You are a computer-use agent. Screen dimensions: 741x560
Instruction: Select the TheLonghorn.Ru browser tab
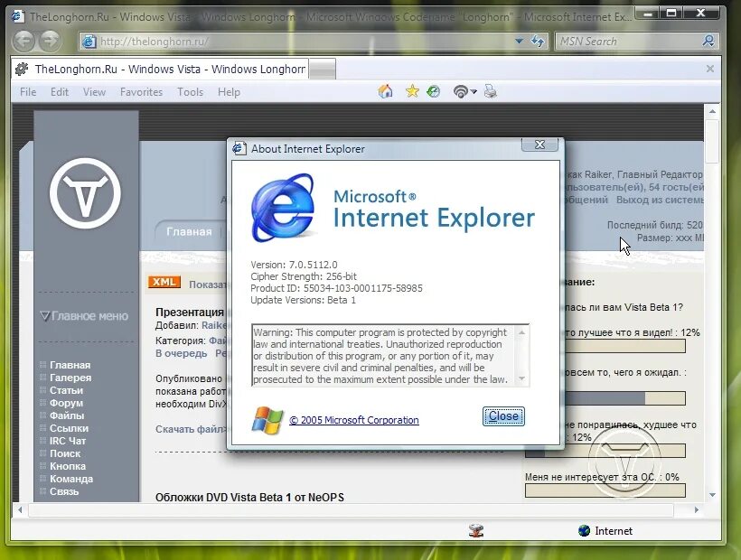160,69
